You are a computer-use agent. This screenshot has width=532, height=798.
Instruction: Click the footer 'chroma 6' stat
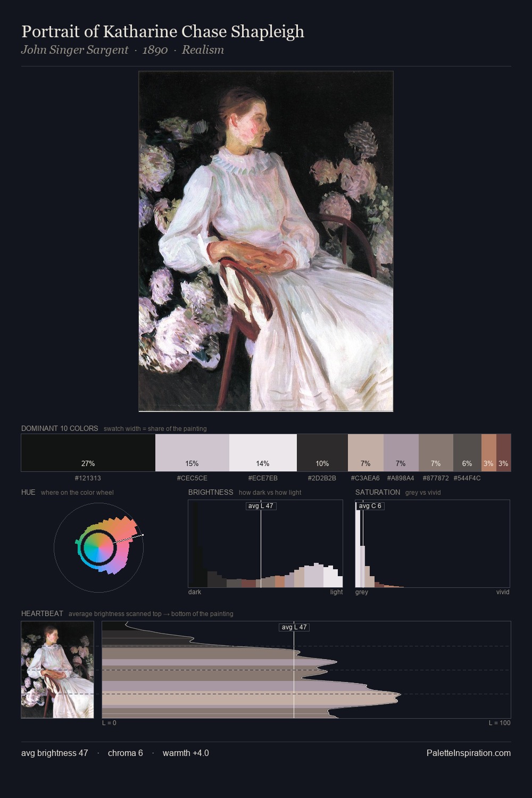pos(126,753)
